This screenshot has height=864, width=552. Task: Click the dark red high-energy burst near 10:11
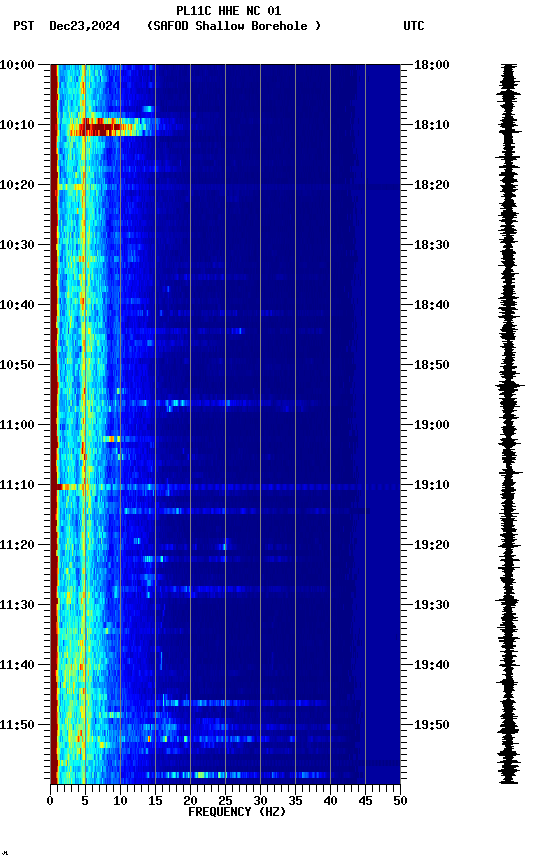[x=99, y=128]
